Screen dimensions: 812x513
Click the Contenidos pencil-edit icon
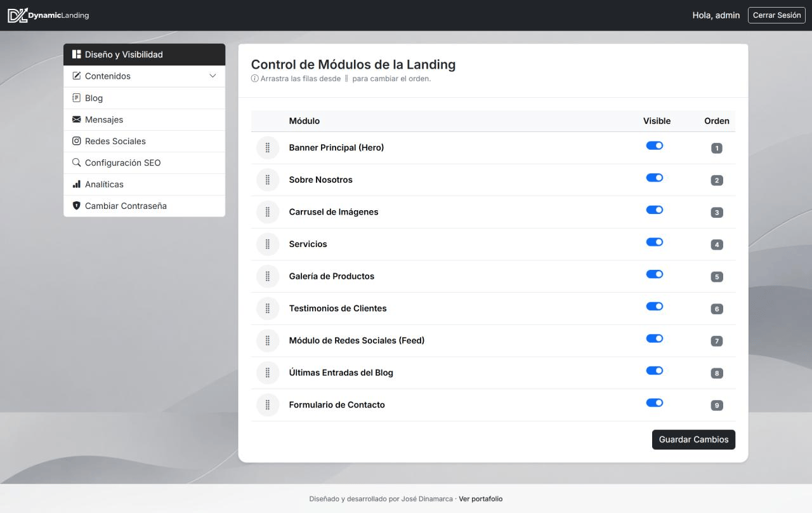[77, 76]
